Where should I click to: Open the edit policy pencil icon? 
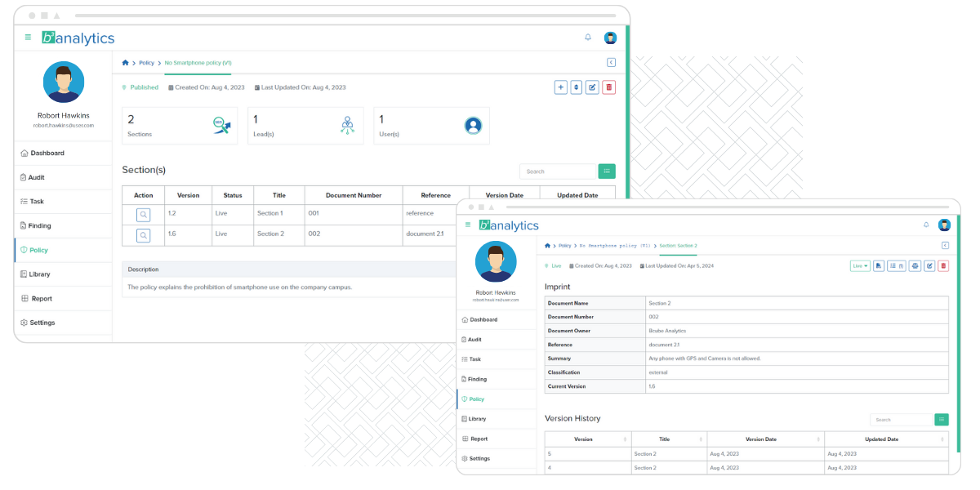pos(592,87)
